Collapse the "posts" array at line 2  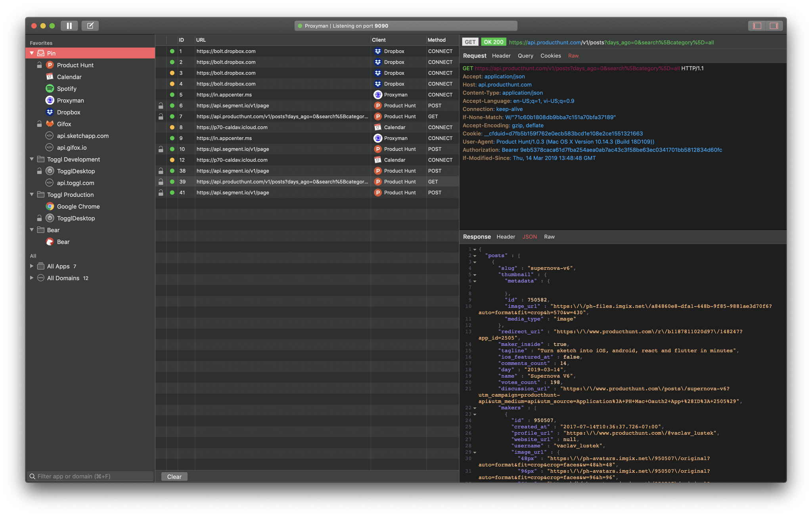click(475, 256)
